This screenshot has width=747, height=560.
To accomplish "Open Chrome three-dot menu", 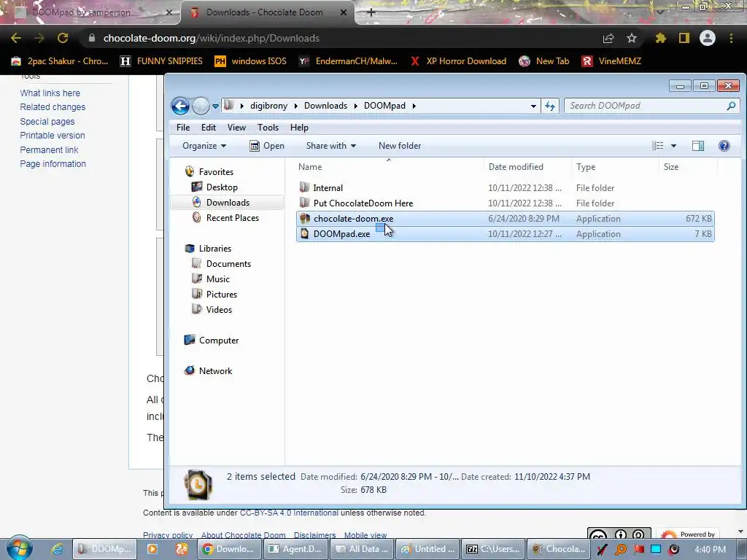I will click(x=731, y=38).
